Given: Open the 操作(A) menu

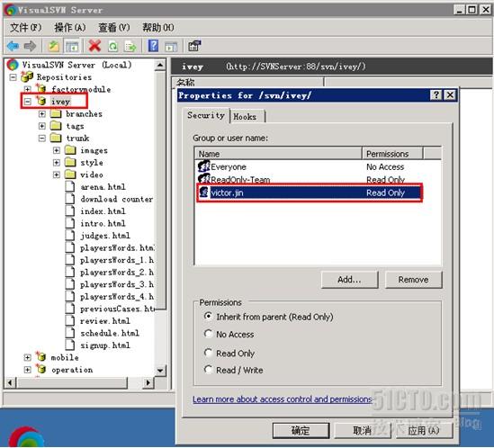Looking at the screenshot, I should 70,27.
